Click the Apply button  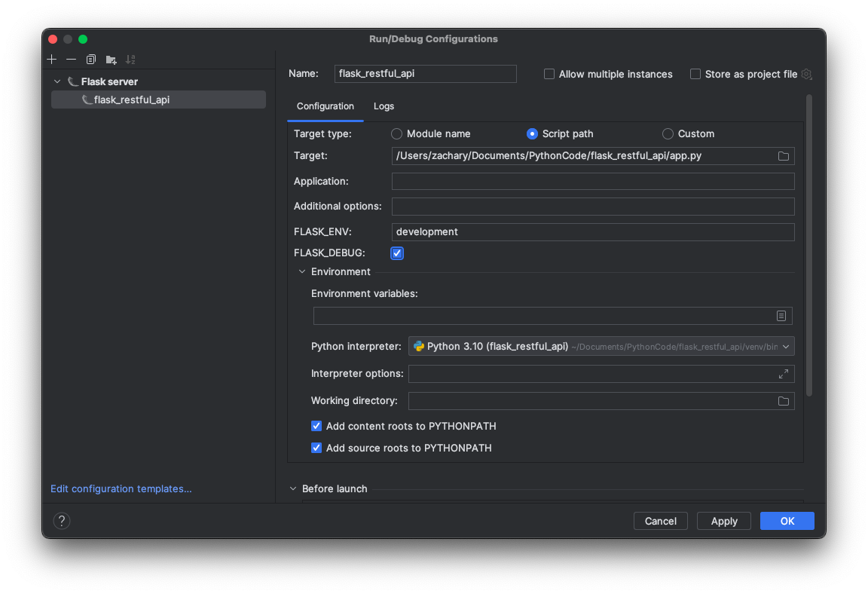[x=724, y=521]
